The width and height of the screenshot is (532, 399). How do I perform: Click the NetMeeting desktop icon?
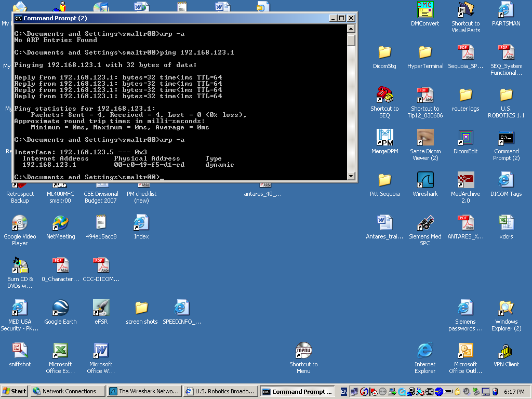[60, 223]
